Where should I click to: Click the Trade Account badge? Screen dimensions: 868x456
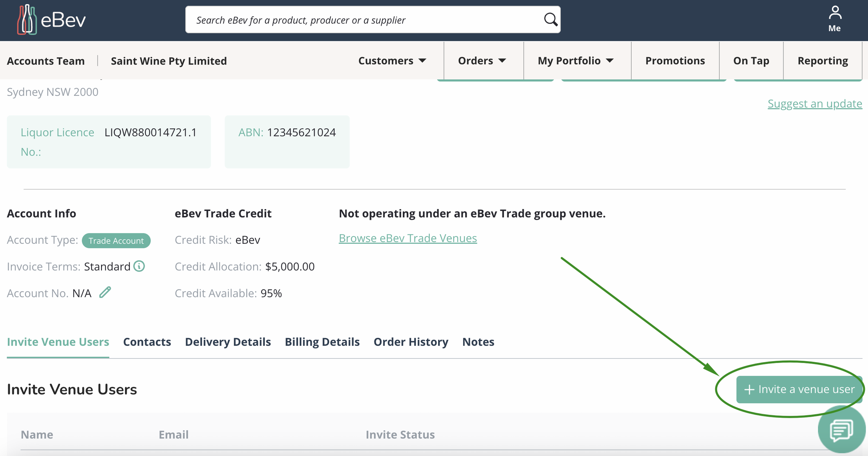[116, 240]
